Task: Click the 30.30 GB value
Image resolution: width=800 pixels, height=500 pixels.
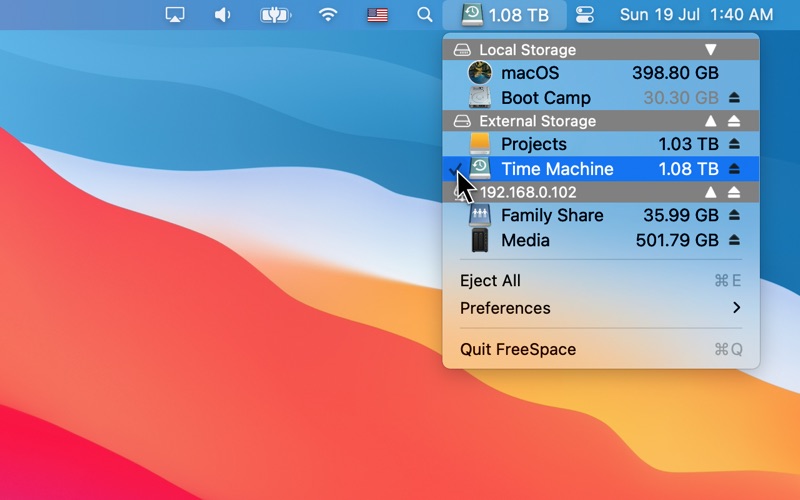Action: tap(681, 97)
